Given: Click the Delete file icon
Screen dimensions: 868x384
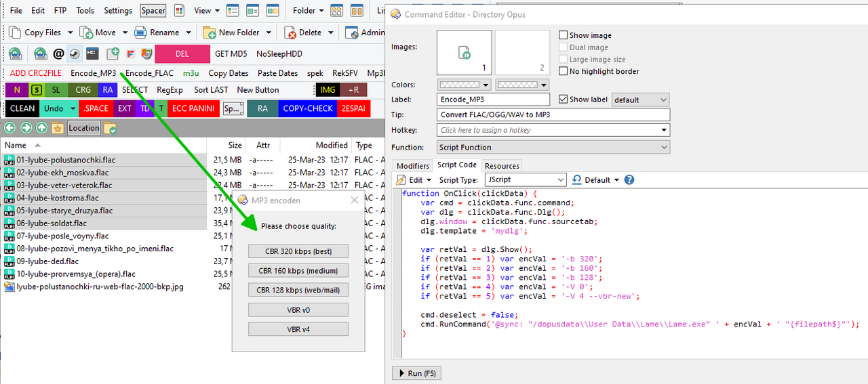Looking at the screenshot, I should pos(290,32).
